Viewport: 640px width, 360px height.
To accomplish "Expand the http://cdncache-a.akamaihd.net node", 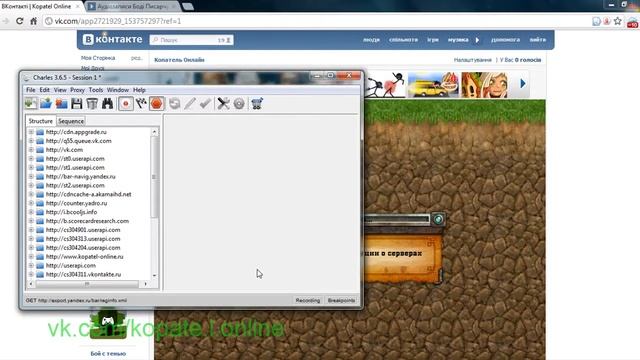I will click(31, 194).
